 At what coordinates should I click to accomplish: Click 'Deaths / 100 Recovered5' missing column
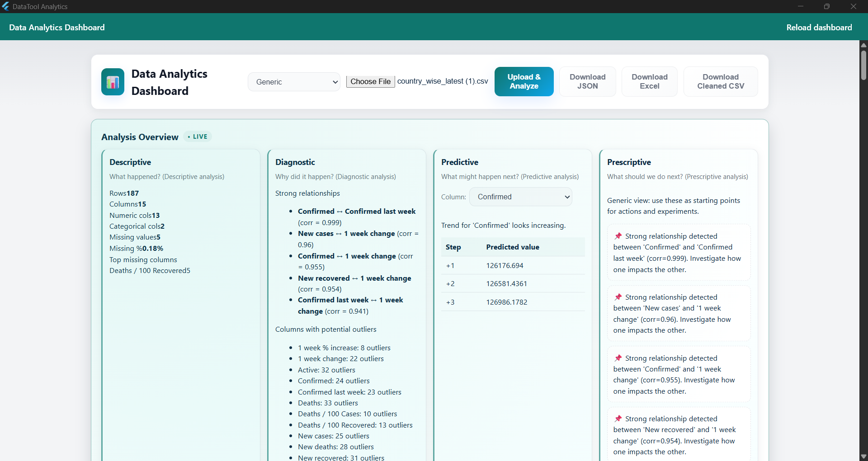pos(150,270)
